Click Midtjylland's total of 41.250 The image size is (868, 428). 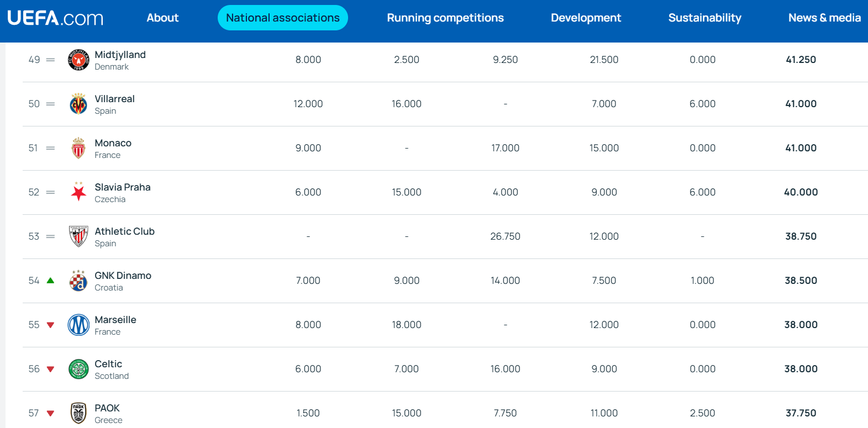click(801, 60)
